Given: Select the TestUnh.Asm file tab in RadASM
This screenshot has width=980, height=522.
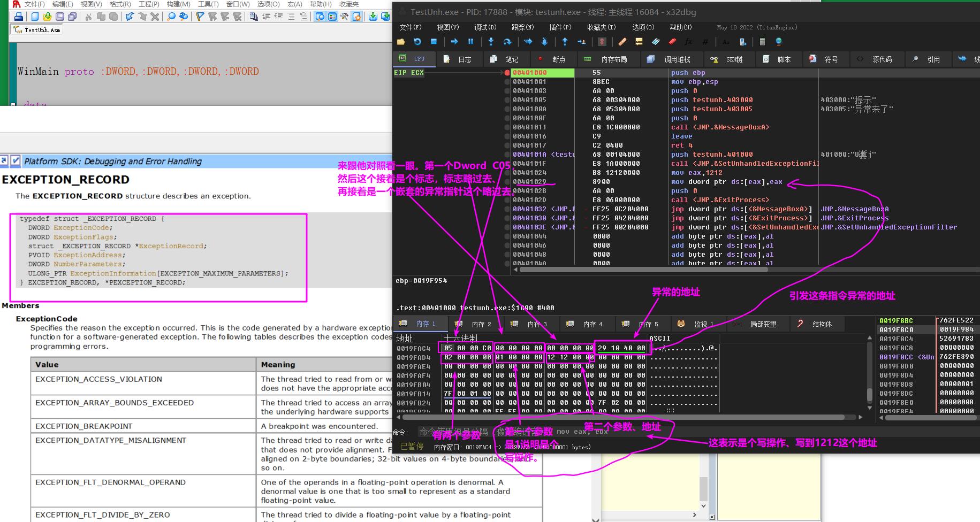Looking at the screenshot, I should (x=37, y=30).
